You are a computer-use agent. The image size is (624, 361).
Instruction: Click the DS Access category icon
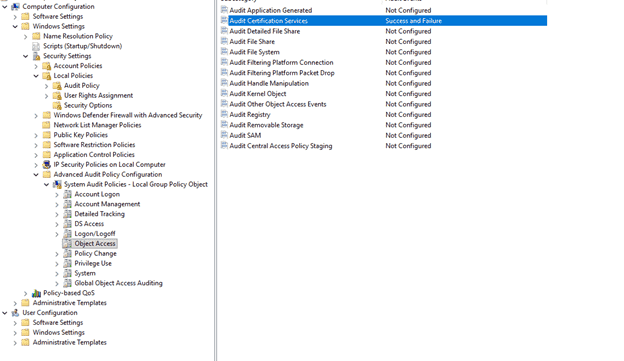point(67,224)
